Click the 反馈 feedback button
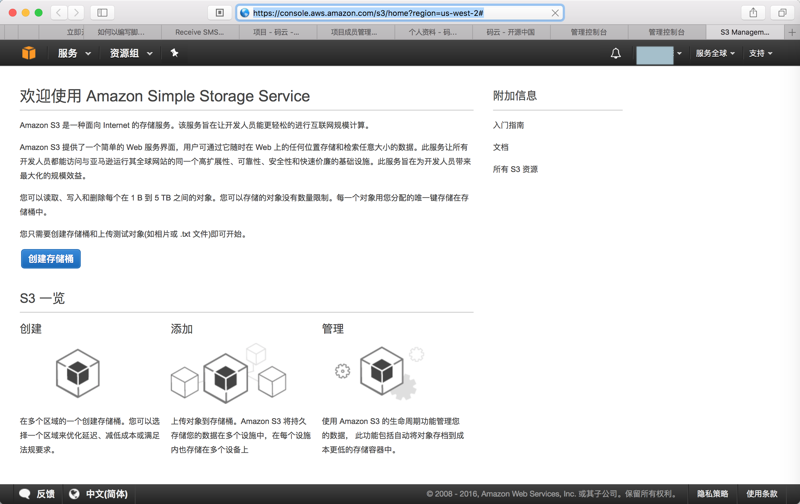800x504 pixels. pyautogui.click(x=37, y=494)
